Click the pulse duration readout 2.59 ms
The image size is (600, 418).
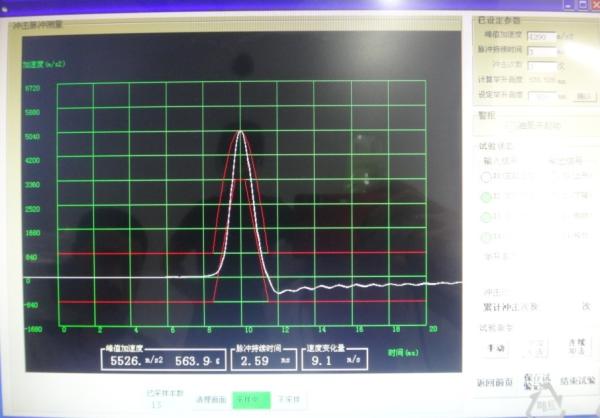[x=264, y=361]
